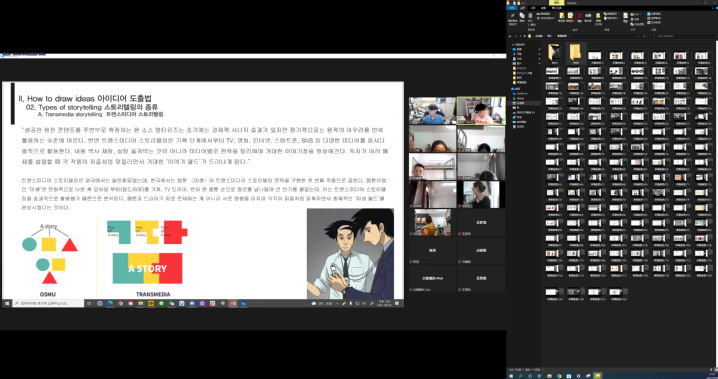Open the address bar history dropdown
Image resolution: width=718 pixels, height=379 pixels.
point(638,36)
